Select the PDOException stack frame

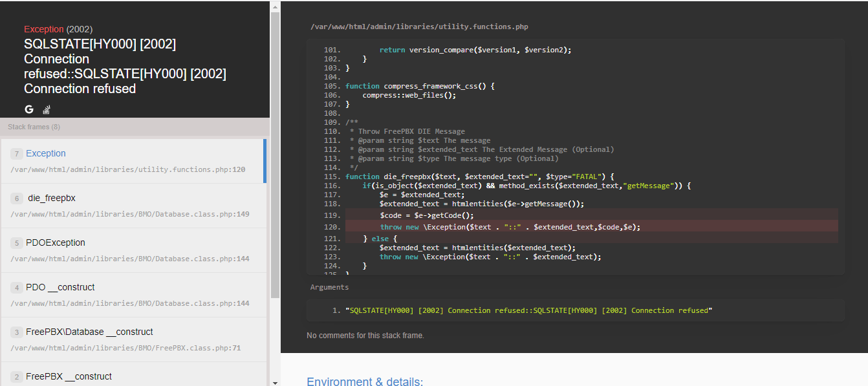coord(56,243)
